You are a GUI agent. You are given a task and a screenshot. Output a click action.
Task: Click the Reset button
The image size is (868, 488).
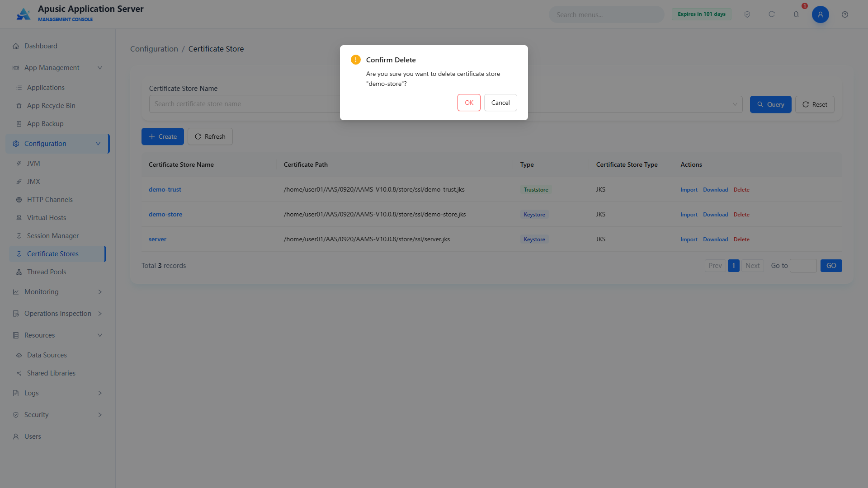[815, 104]
